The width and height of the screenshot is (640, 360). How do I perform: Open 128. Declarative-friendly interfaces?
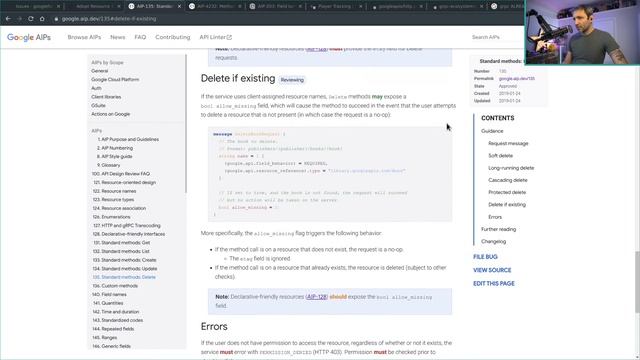(129, 234)
